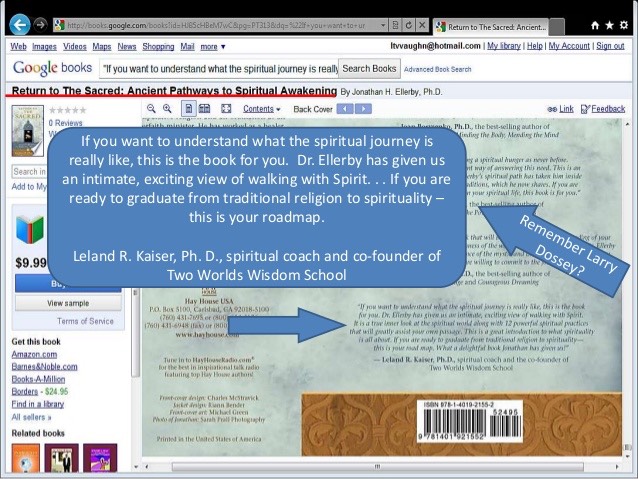This screenshot has height=479, width=638.
Task: Expand the more dropdown menu
Action: 213,47
